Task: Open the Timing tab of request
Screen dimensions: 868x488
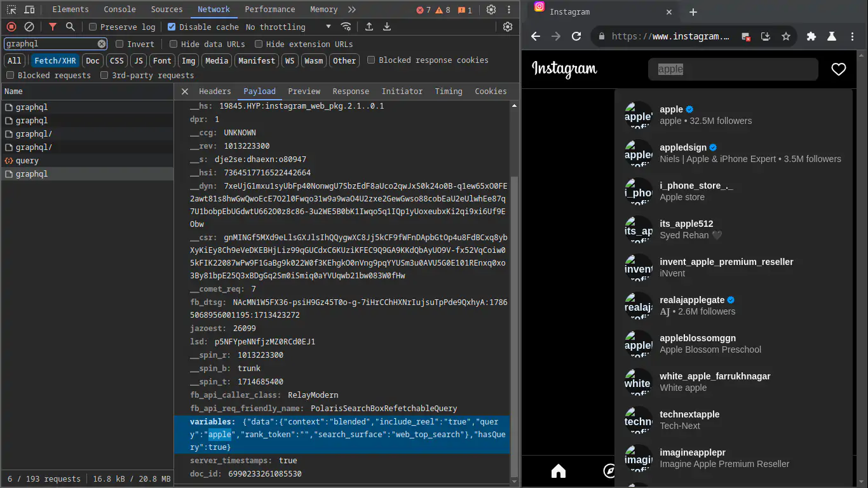Action: 449,91
